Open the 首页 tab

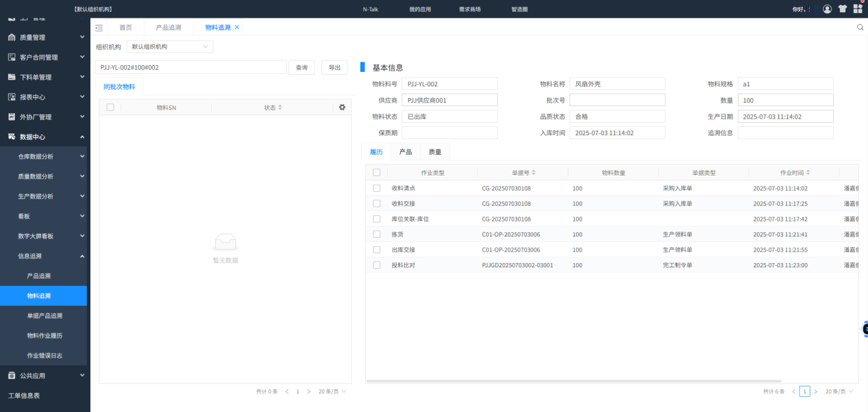pos(125,27)
